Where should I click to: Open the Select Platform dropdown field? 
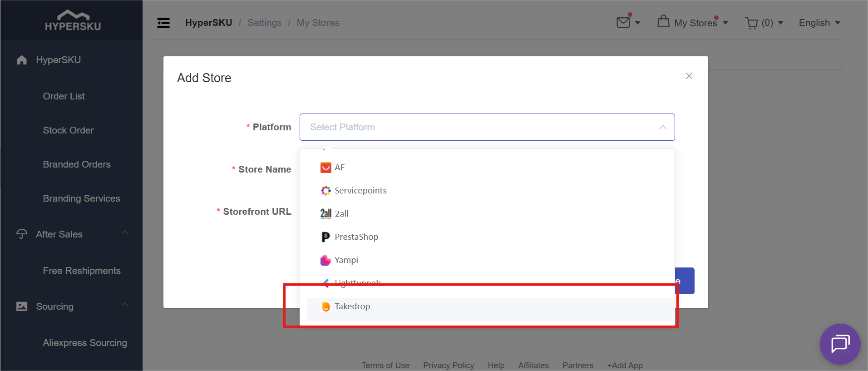(487, 127)
